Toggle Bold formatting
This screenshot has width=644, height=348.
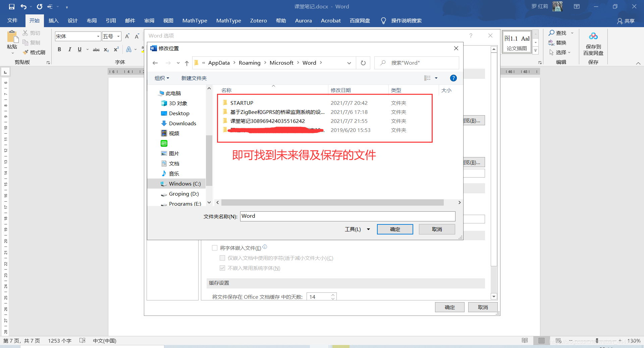tap(59, 50)
